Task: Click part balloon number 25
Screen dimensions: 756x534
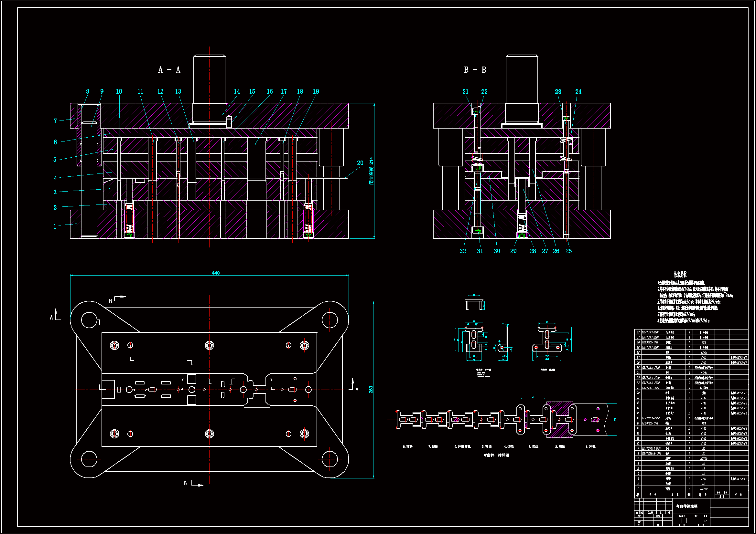Action: click(569, 251)
